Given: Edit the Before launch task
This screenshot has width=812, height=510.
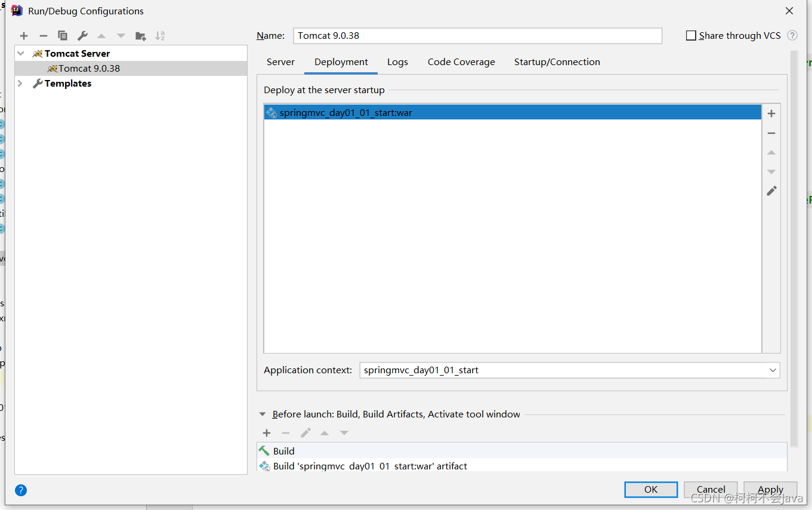Looking at the screenshot, I should (x=305, y=433).
